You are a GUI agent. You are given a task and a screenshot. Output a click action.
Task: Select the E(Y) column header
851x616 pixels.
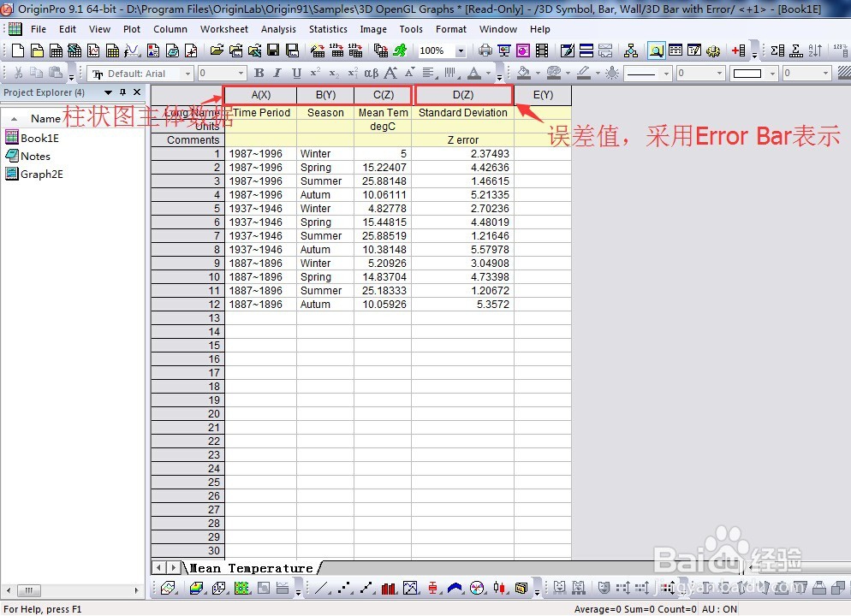click(543, 95)
